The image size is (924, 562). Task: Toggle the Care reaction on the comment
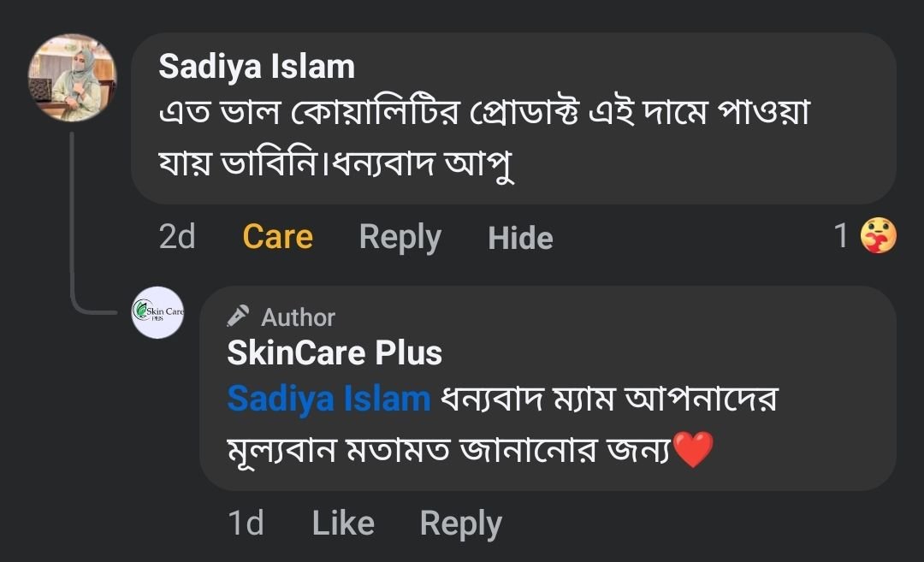277,237
